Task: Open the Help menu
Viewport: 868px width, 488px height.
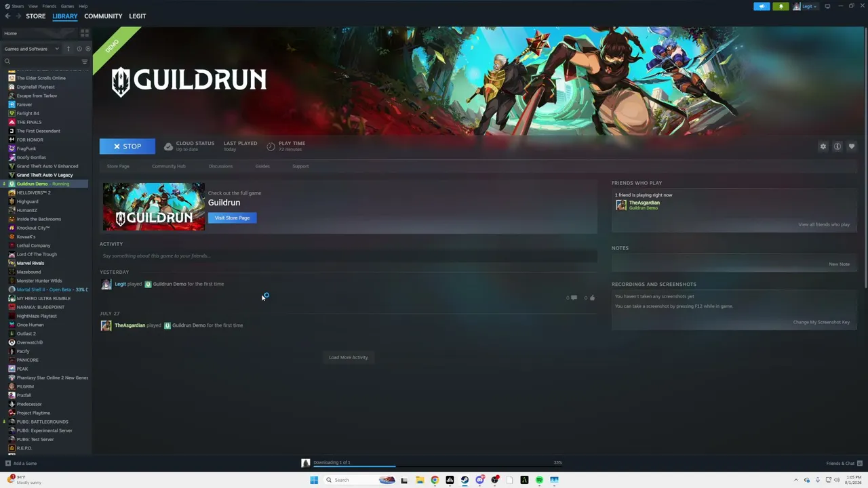Action: click(83, 6)
